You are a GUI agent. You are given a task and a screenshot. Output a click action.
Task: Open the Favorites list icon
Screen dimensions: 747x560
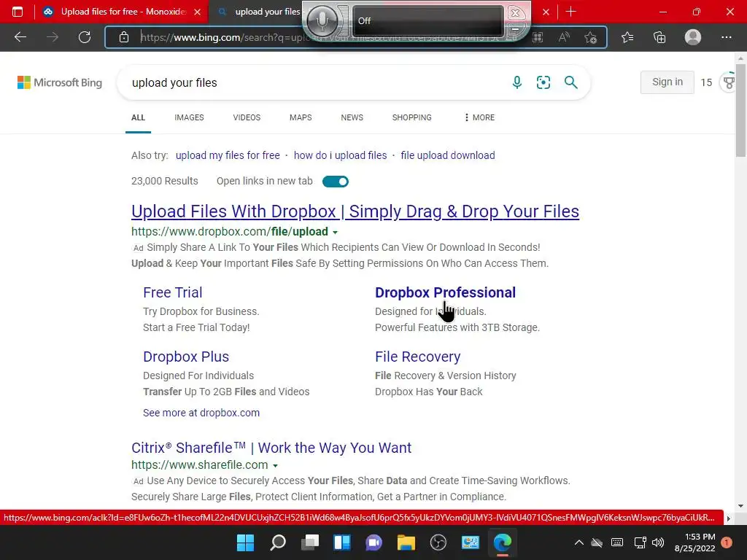click(627, 37)
